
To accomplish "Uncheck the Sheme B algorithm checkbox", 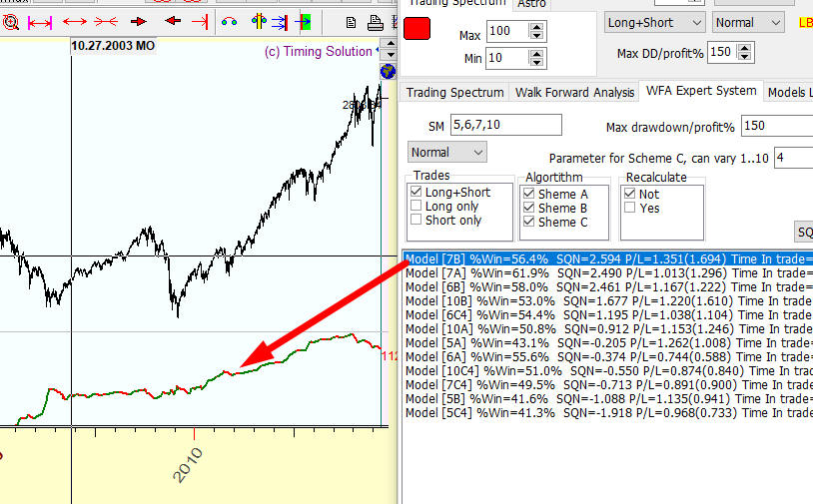I will [x=529, y=208].
